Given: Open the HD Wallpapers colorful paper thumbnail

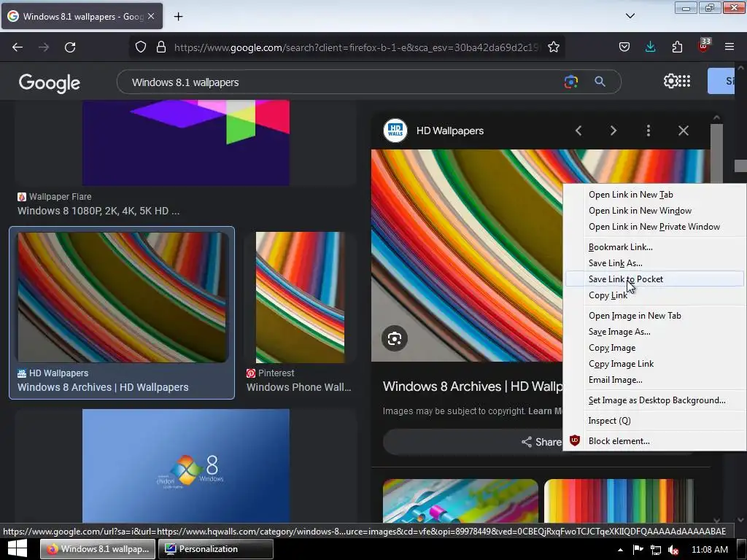Looking at the screenshot, I should pyautogui.click(x=123, y=297).
